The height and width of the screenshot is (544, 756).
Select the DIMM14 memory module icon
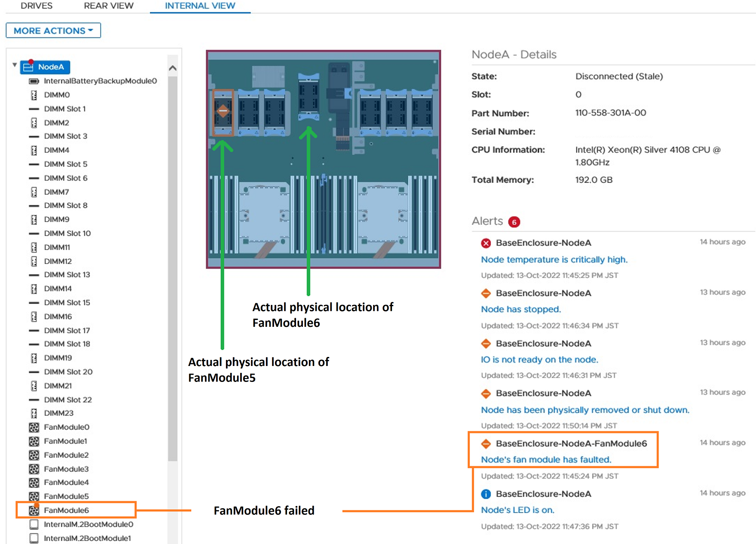(x=34, y=289)
